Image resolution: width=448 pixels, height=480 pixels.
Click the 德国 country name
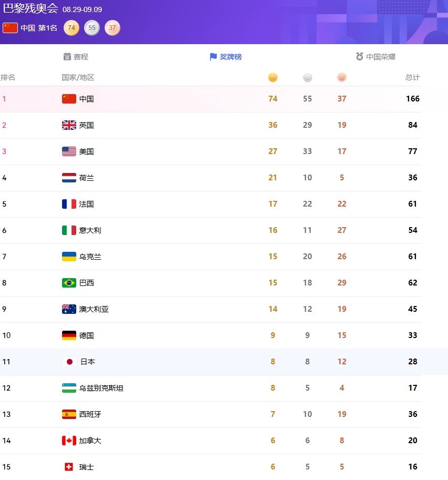86,335
